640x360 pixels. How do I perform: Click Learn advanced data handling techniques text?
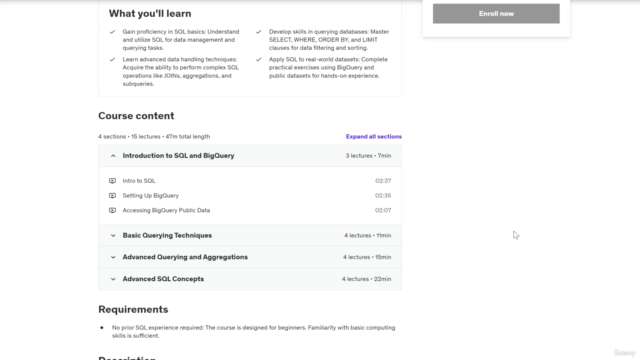(181, 71)
